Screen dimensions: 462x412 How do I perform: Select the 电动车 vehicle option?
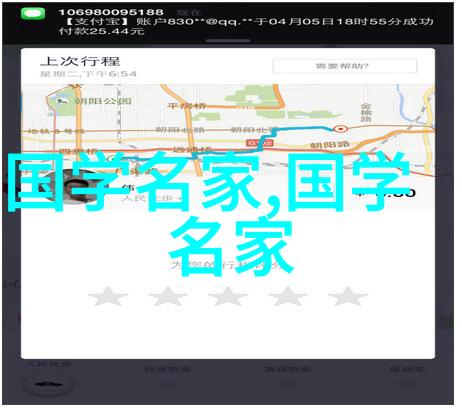point(407,369)
